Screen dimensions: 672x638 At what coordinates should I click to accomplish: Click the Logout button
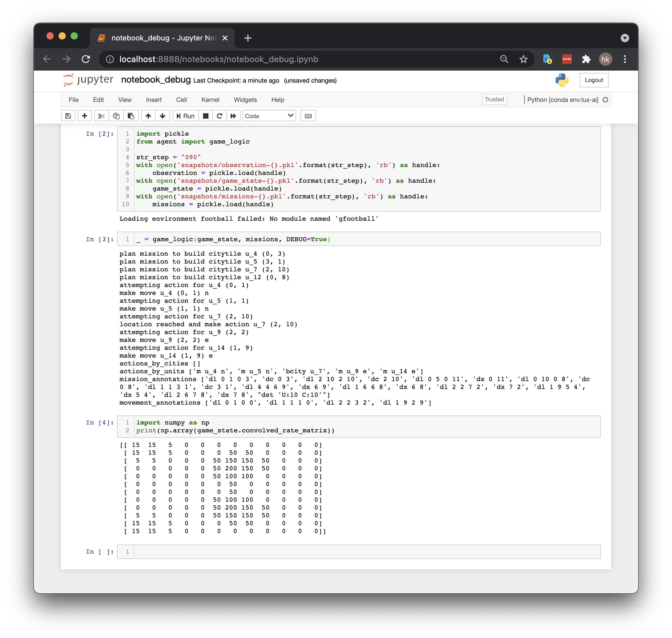(593, 80)
